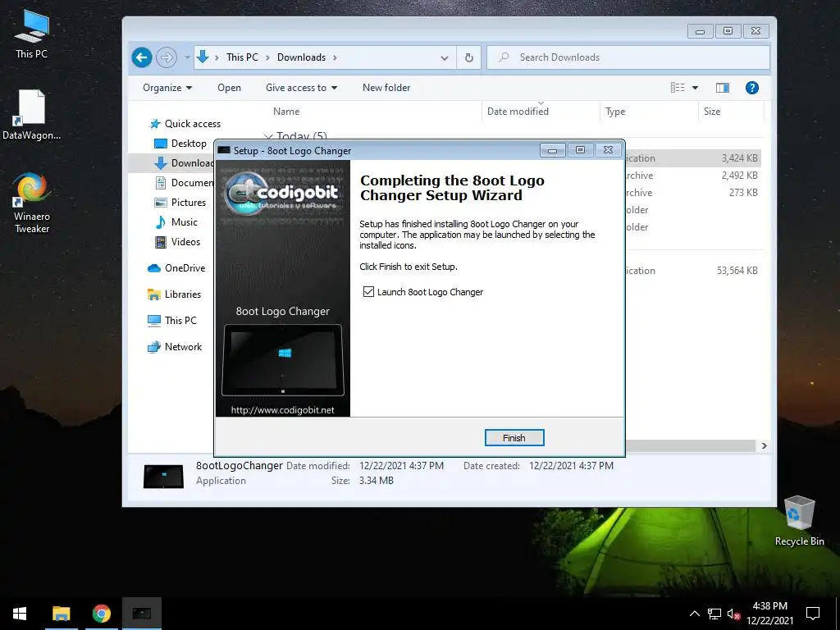
Task: Expand the address bar history dropdown
Action: pyautogui.click(x=444, y=58)
